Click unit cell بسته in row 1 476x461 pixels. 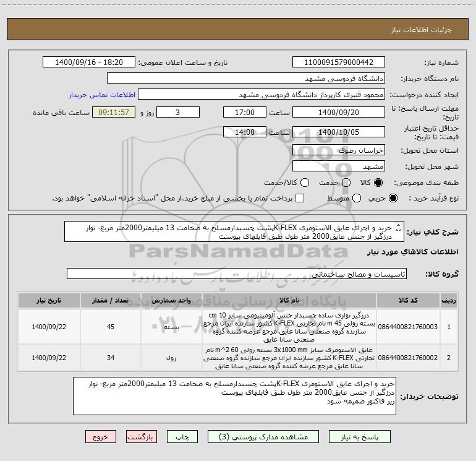[171, 327]
